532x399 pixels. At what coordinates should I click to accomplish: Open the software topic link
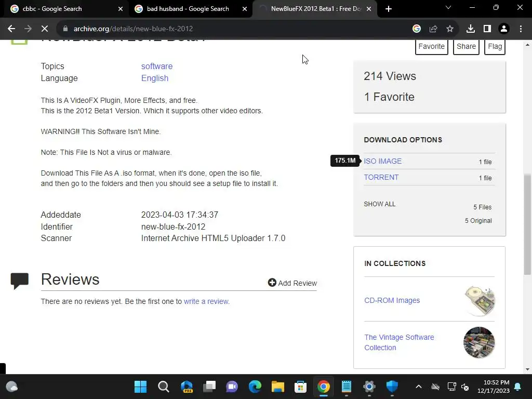(x=157, y=66)
